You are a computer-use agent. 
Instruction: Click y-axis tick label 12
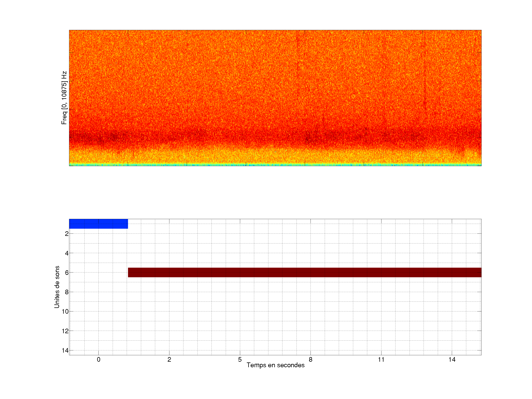65,331
